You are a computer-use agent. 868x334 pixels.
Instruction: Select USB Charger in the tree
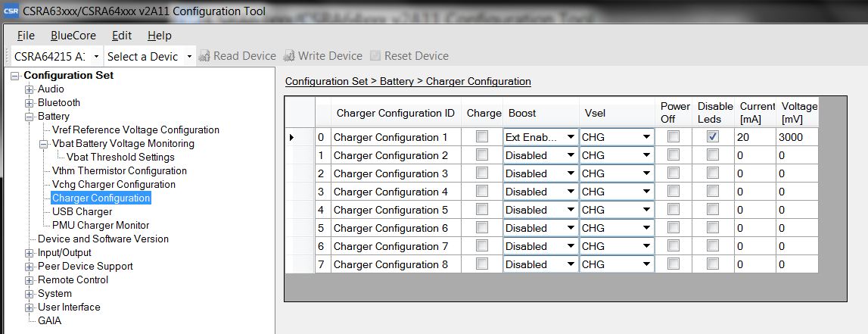tap(82, 211)
